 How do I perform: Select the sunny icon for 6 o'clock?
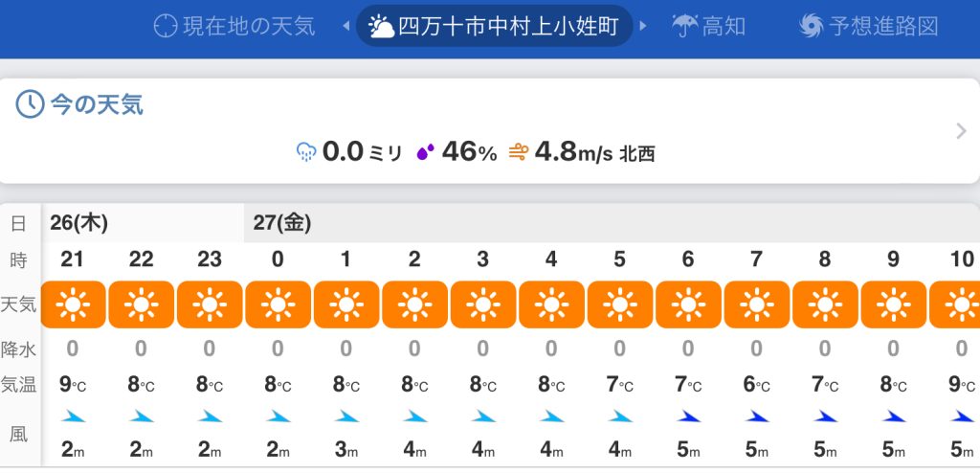pyautogui.click(x=688, y=304)
